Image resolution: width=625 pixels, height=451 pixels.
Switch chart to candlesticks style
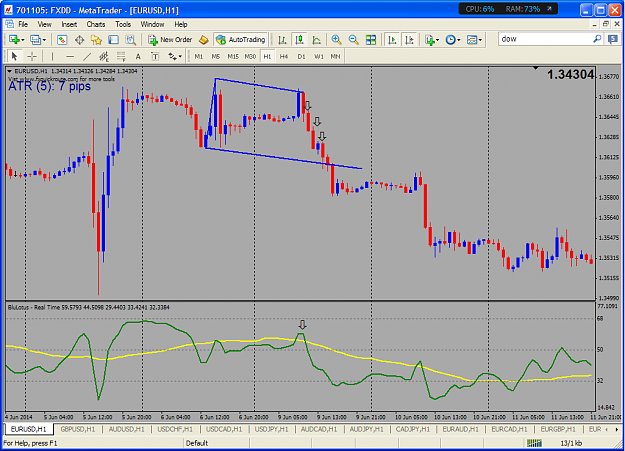coord(299,39)
